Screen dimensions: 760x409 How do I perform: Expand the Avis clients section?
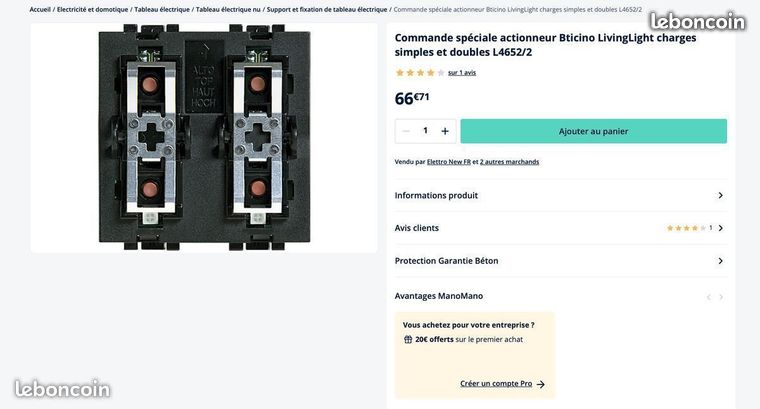[x=721, y=228]
